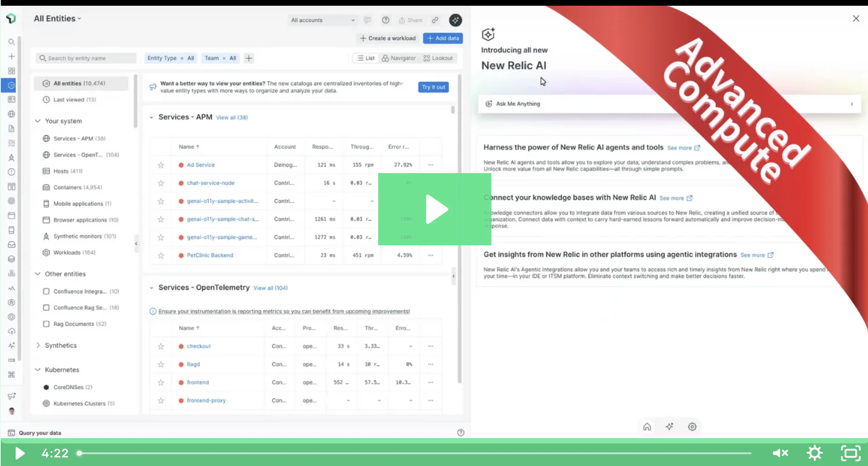Star the PetClinic Backend service
Image resolution: width=868 pixels, height=466 pixels.
pyautogui.click(x=161, y=255)
